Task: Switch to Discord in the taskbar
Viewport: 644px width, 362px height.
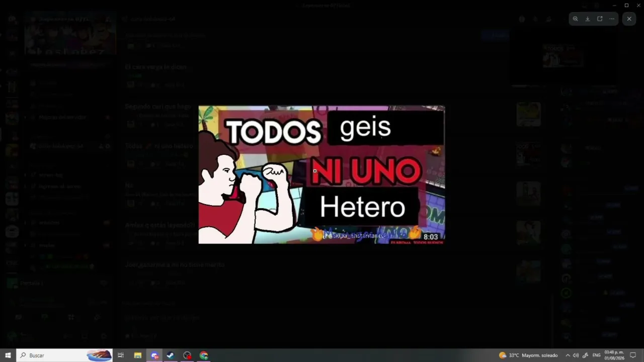Action: point(154,355)
